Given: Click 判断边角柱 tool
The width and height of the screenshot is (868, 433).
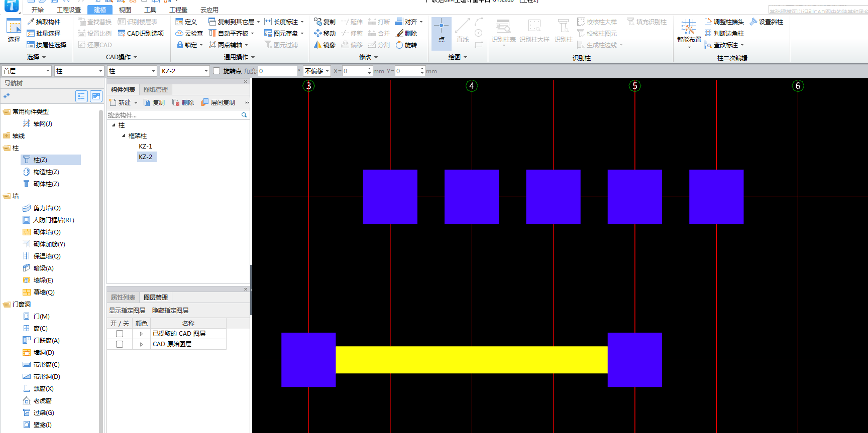Looking at the screenshot, I should coord(724,33).
